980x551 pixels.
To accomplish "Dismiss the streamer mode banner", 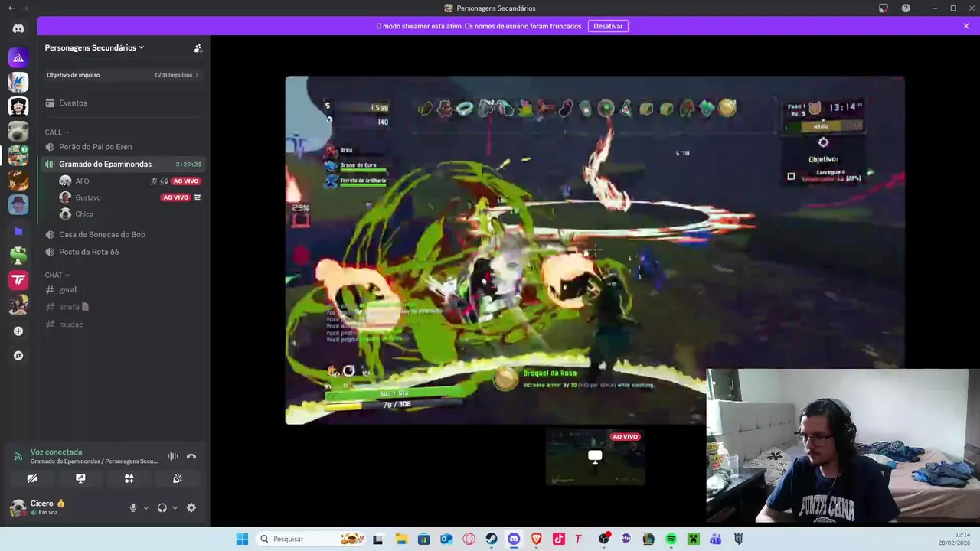I will pyautogui.click(x=966, y=26).
